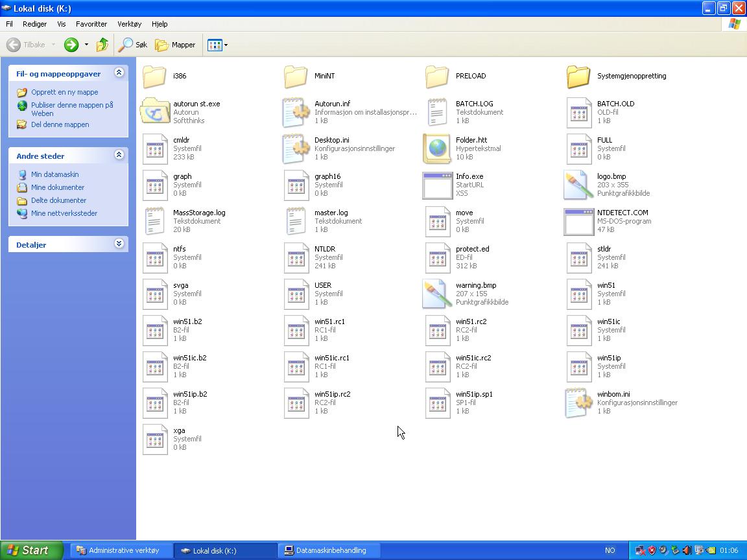This screenshot has width=747, height=560.
Task: Select the autorun st.exe icon
Action: [155, 111]
